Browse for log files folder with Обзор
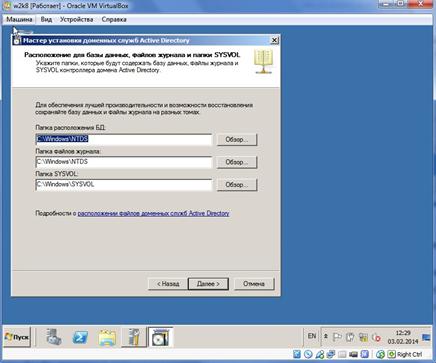The image size is (436, 363). coord(237,162)
